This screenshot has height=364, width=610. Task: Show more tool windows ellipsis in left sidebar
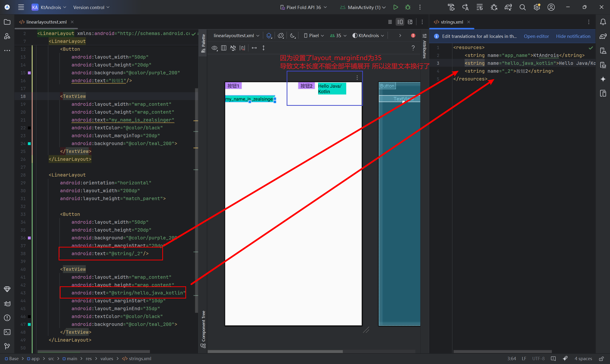7,51
